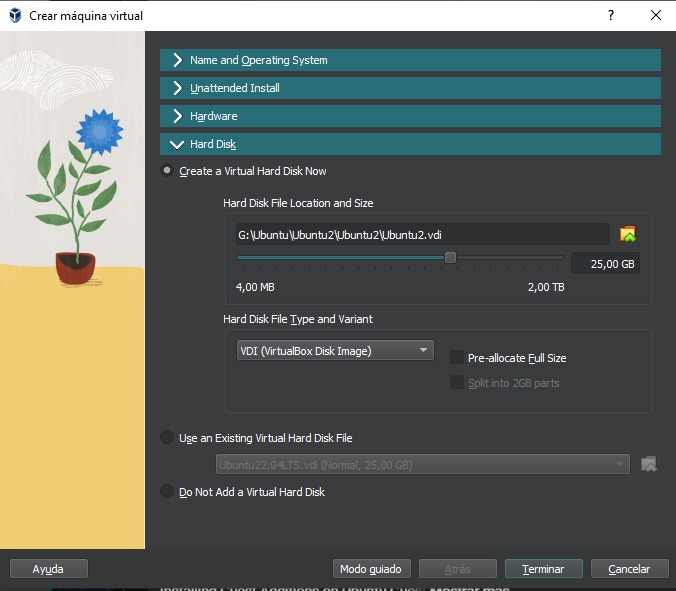Screen dimensions: 676x591
Task: Select Create a Virtual Hard Disk Now
Action: [x=167, y=171]
